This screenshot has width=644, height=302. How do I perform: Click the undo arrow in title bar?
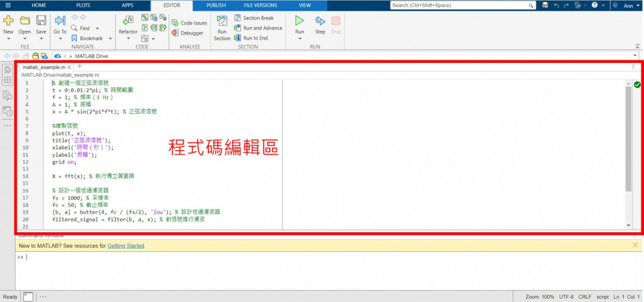pyautogui.click(x=557, y=5)
